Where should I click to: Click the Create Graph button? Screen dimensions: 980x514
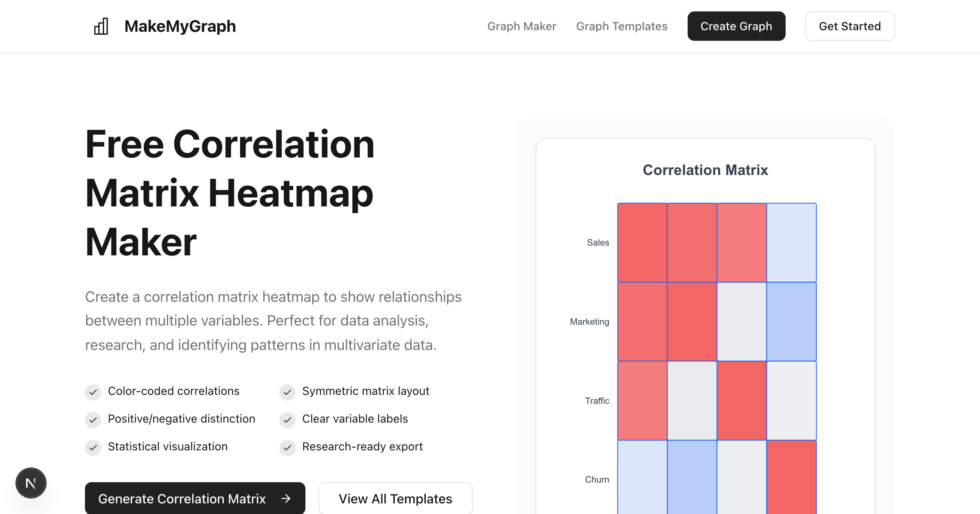pos(736,26)
